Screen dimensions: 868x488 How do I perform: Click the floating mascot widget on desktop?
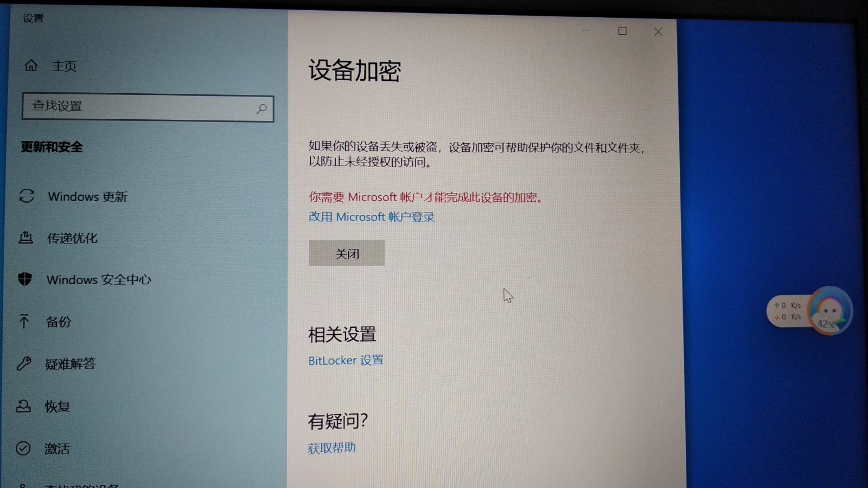pyautogui.click(x=829, y=311)
